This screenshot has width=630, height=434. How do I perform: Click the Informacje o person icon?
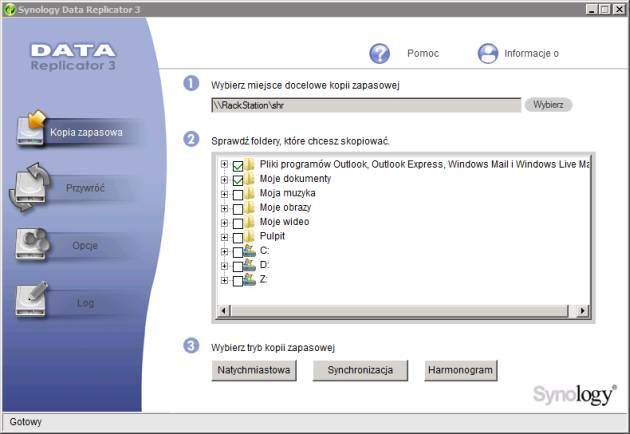(488, 53)
